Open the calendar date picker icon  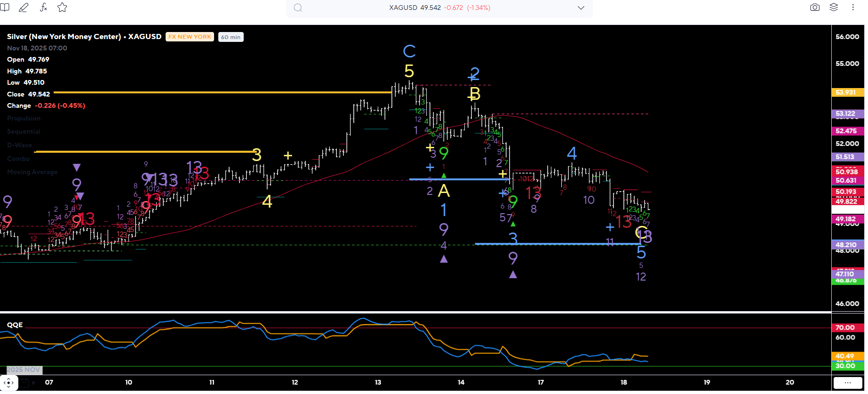[x=24, y=383]
